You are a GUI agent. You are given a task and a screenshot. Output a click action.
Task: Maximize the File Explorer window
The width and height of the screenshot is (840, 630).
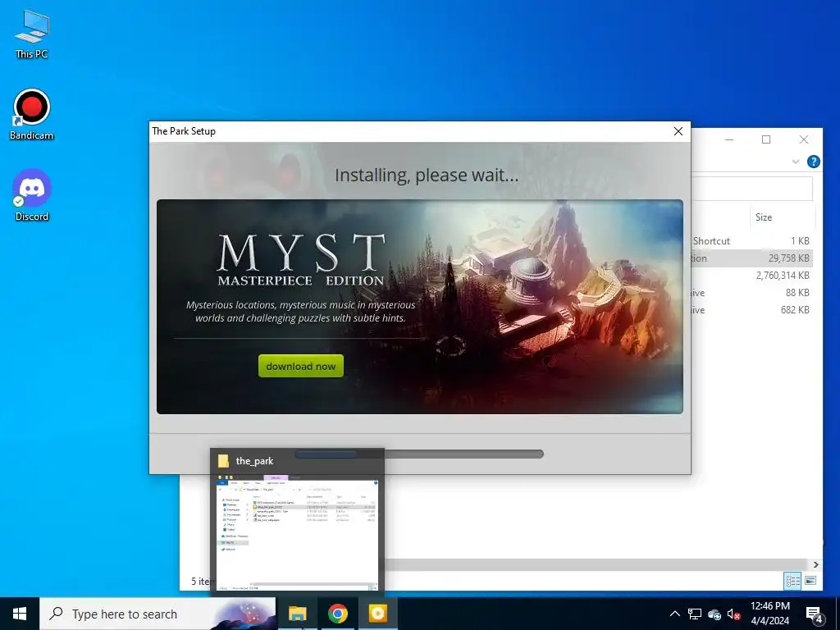point(766,139)
